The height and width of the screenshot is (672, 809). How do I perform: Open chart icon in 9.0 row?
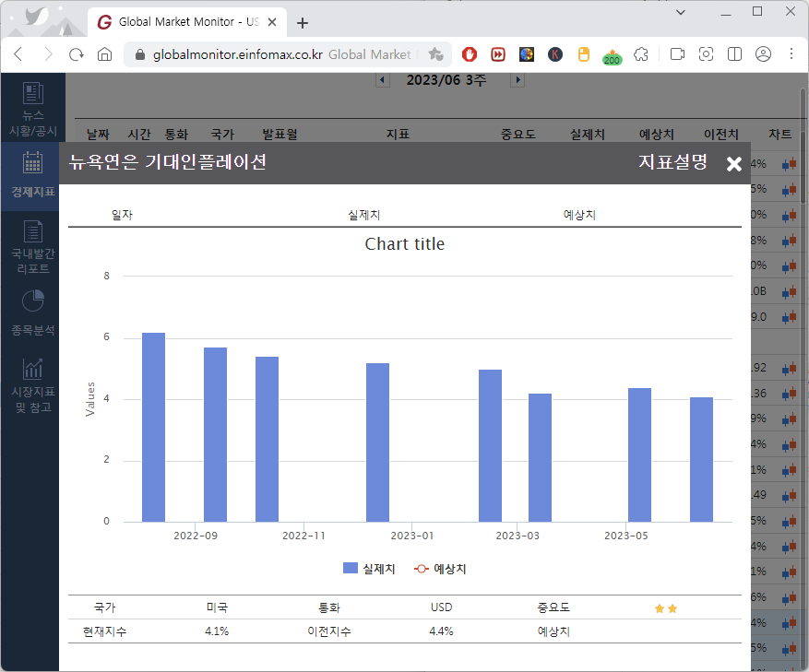(789, 317)
